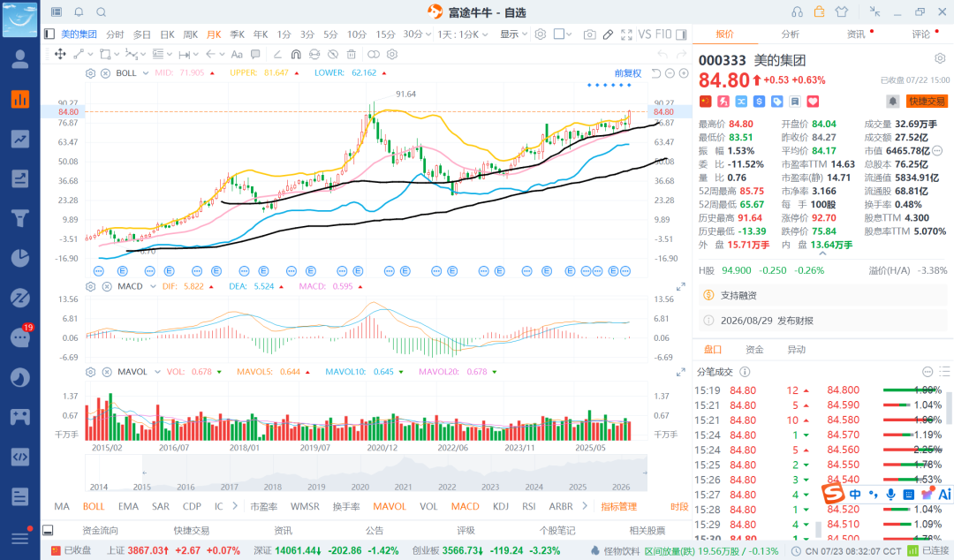954x560 pixels.
Task: Delete drawings with the trash icon
Action: click(351, 54)
